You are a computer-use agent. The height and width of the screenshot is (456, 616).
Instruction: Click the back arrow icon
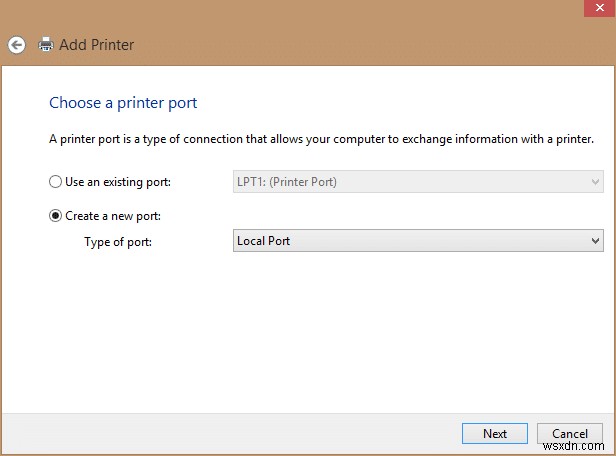pyautogui.click(x=16, y=45)
